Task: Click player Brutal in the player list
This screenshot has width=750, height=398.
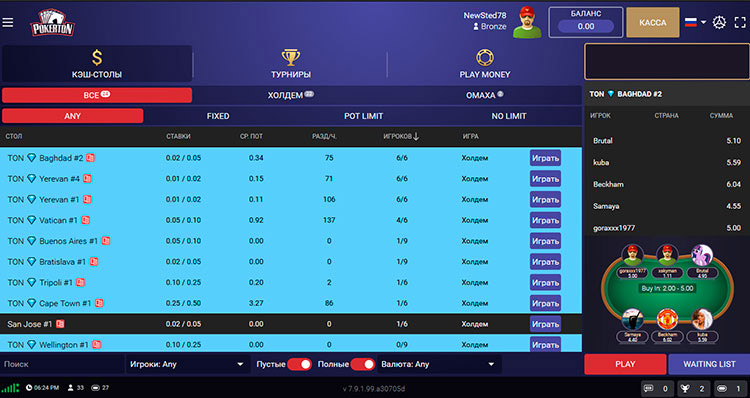Action: (x=603, y=141)
